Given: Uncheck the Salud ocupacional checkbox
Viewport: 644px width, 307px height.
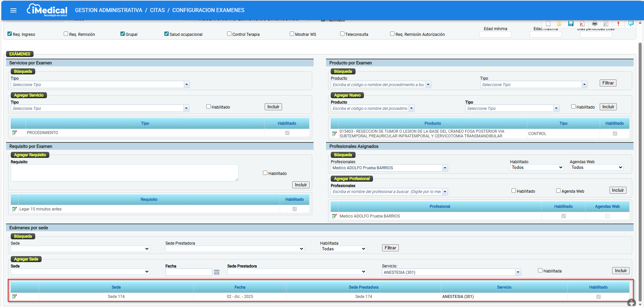Looking at the screenshot, I should point(166,34).
